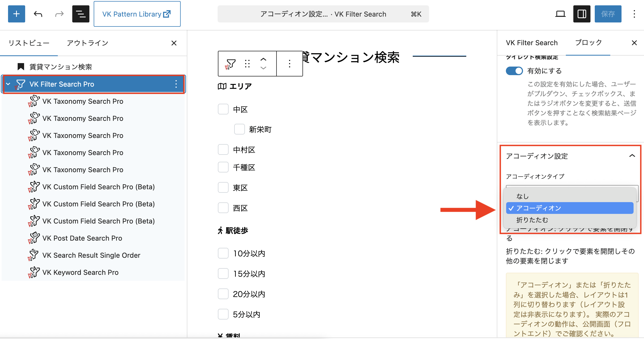Check the 15分以内 checkbox

tap(223, 273)
